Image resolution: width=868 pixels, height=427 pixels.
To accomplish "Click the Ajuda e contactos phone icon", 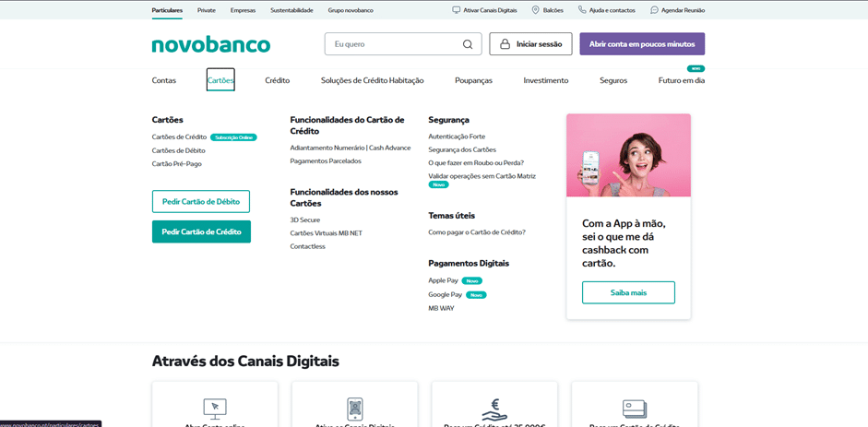I will (582, 10).
